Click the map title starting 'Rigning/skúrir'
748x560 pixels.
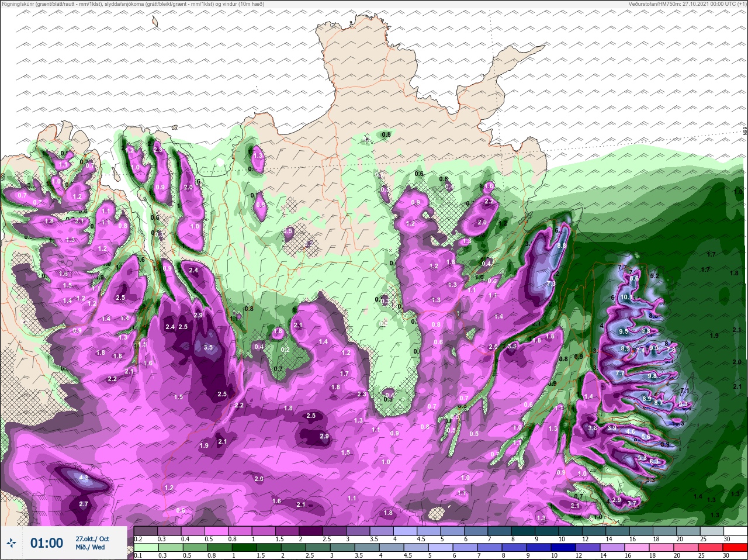[x=133, y=4]
